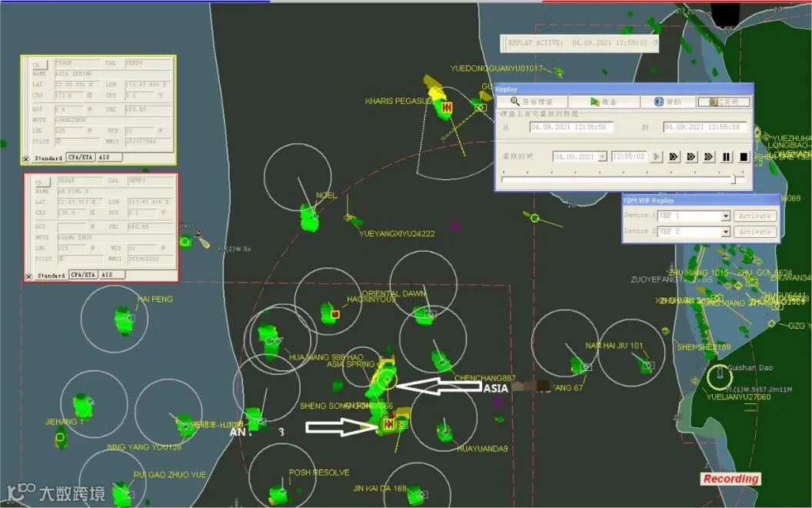The image size is (812, 508).
Task: Close the yellow ASIA SPRING info panel
Action: click(x=26, y=159)
